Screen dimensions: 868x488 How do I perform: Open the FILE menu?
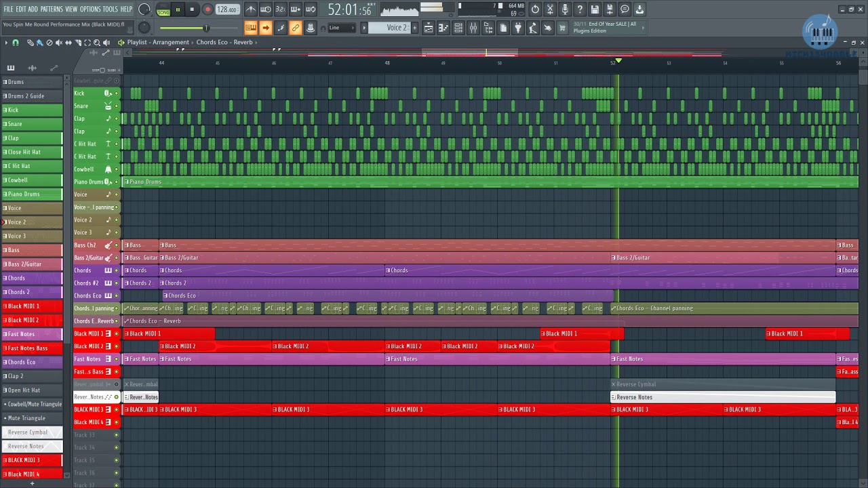8,9
